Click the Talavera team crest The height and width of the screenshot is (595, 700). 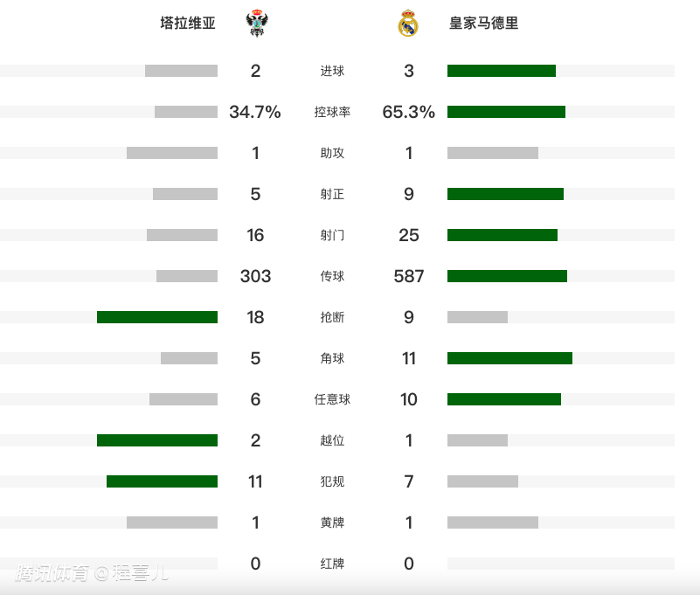(x=256, y=24)
